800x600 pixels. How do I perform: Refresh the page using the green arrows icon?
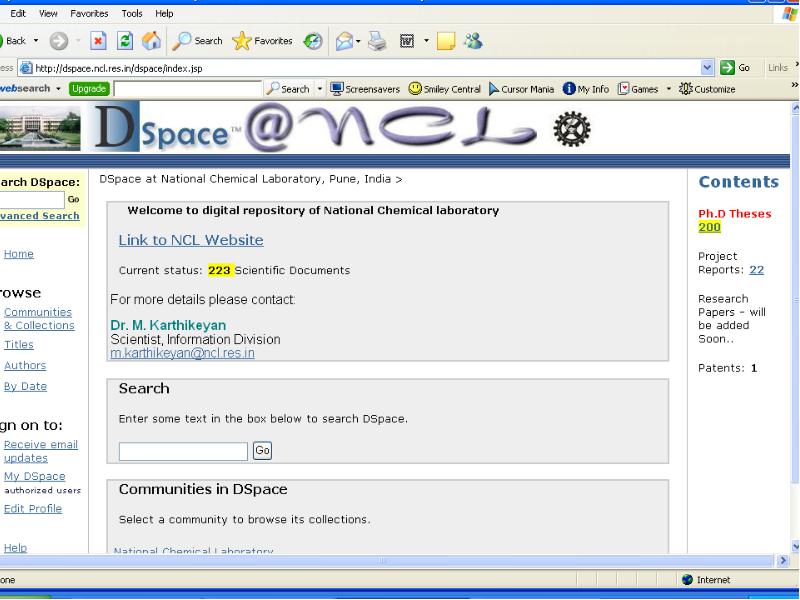click(x=125, y=41)
